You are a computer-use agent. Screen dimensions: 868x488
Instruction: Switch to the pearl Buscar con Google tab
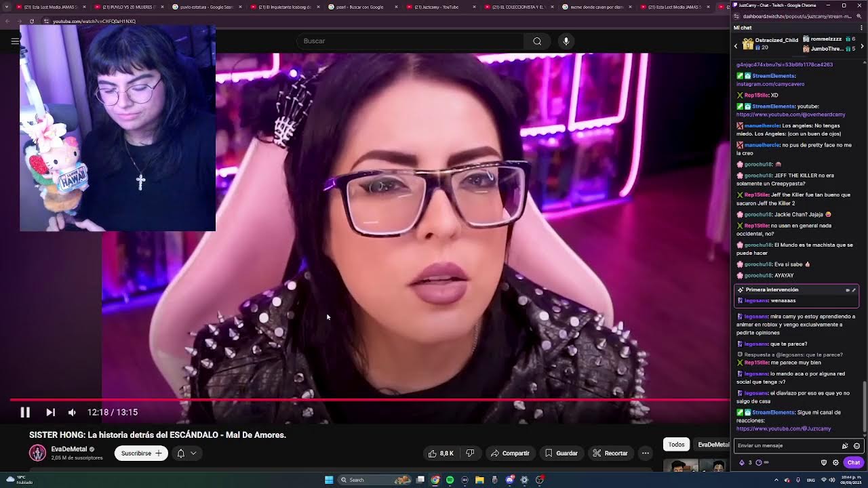[361, 7]
